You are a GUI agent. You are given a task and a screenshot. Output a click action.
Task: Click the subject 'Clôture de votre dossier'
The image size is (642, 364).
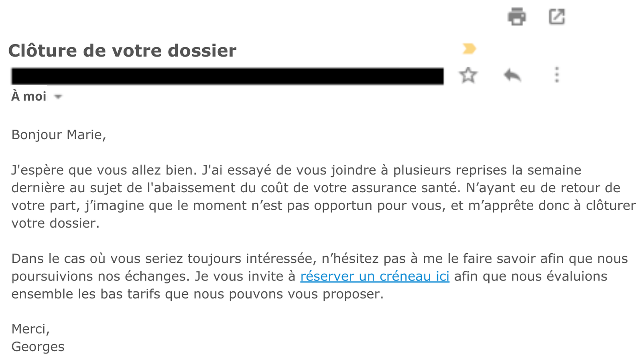(122, 51)
